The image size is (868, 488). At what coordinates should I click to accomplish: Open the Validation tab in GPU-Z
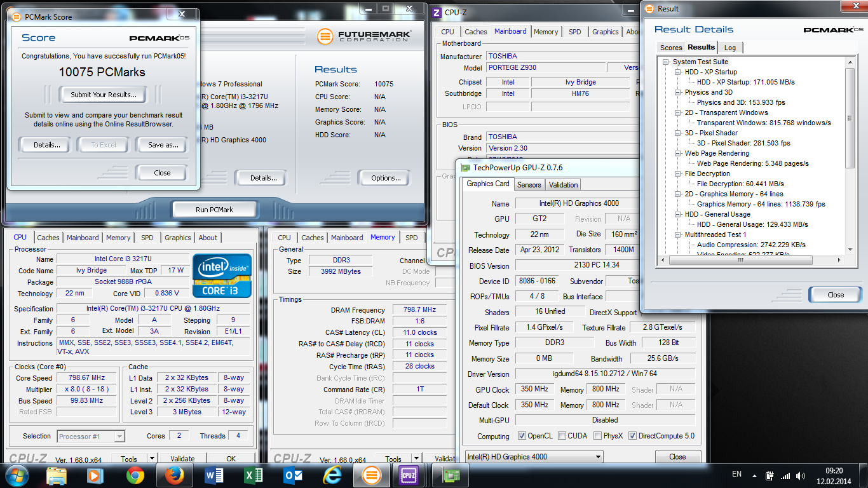(563, 185)
